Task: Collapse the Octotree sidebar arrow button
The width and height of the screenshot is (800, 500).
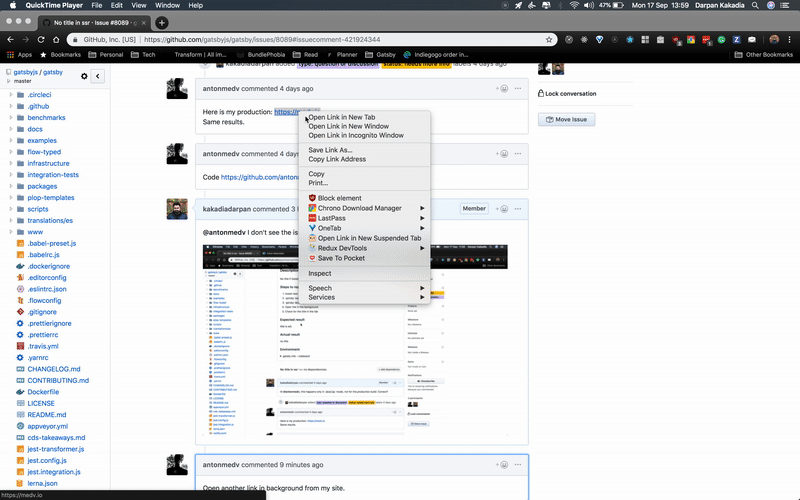Action: (97, 77)
